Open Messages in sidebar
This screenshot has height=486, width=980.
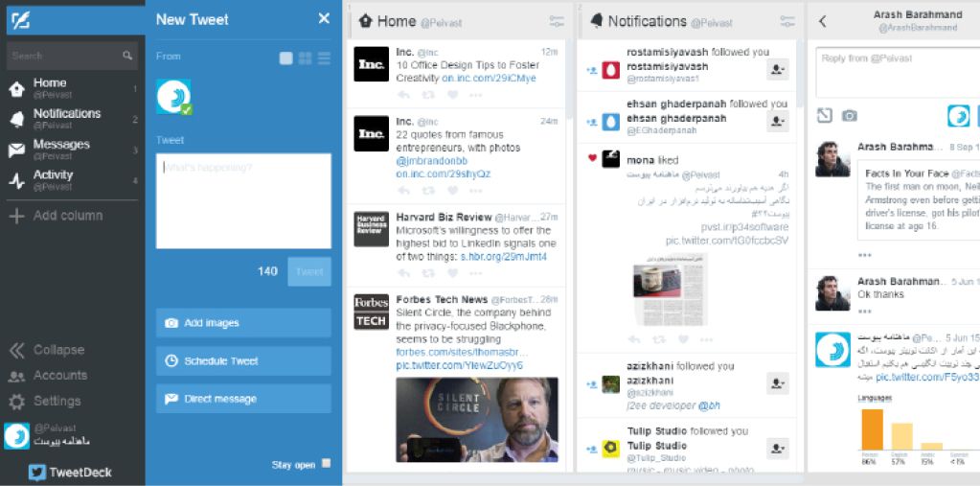pos(72,150)
